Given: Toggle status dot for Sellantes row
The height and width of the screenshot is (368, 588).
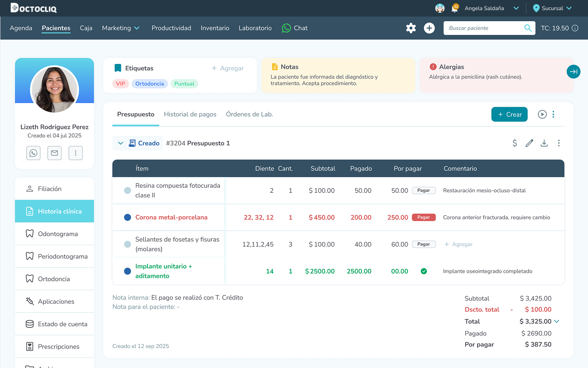Looking at the screenshot, I should click(x=128, y=245).
